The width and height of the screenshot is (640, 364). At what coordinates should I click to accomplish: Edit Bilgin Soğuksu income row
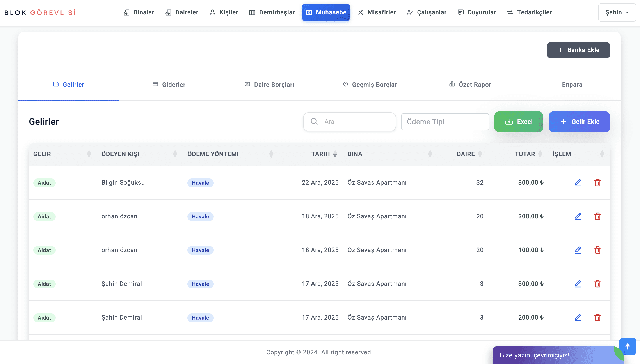click(578, 182)
